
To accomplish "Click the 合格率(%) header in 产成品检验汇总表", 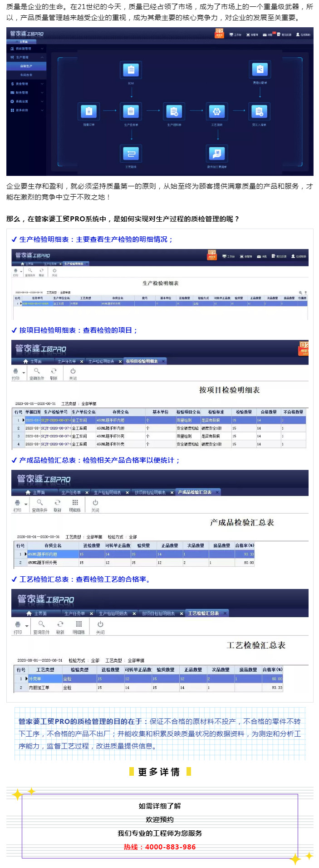I will 245,545.
